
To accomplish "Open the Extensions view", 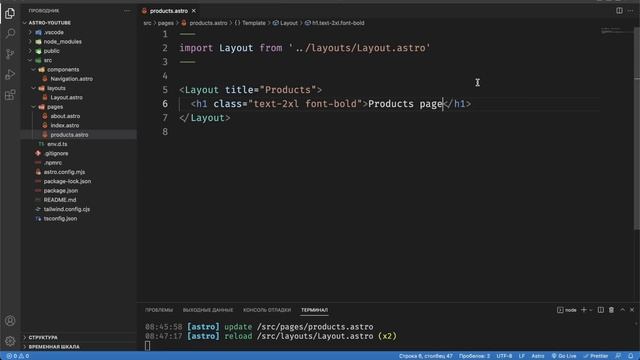I will pyautogui.click(x=10, y=95).
